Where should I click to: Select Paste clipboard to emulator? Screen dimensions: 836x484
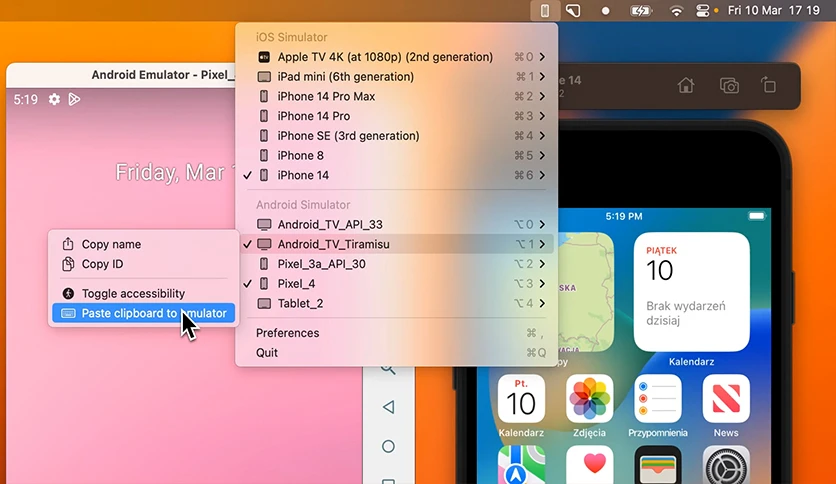(x=143, y=313)
